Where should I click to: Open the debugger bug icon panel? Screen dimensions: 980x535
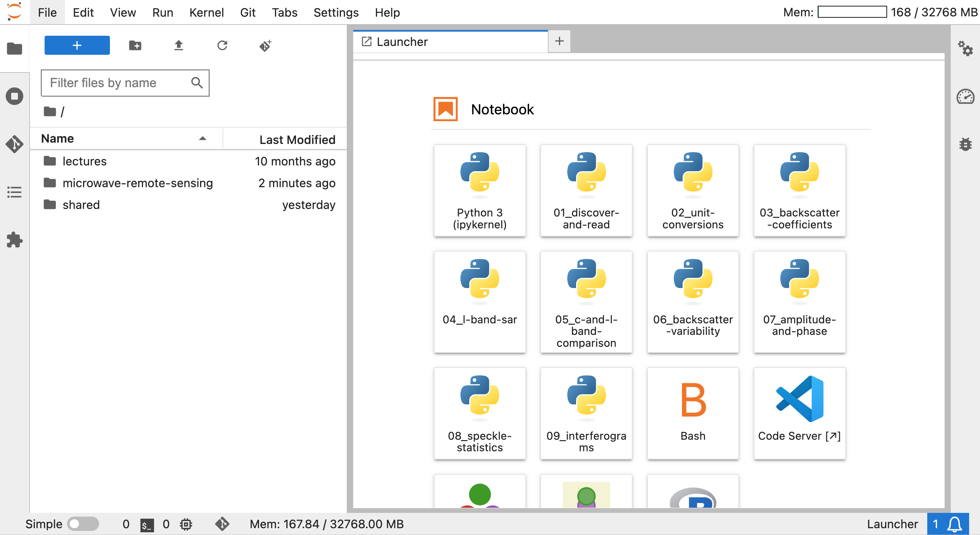pyautogui.click(x=965, y=144)
